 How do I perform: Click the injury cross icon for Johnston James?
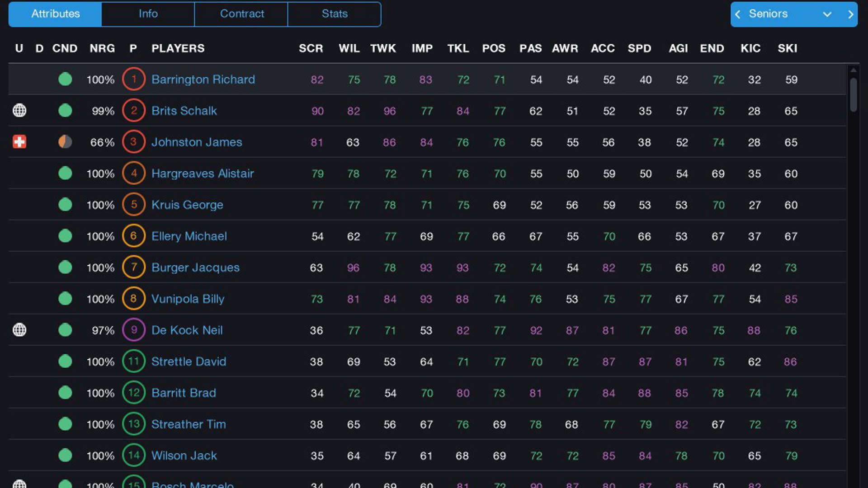pos(19,142)
